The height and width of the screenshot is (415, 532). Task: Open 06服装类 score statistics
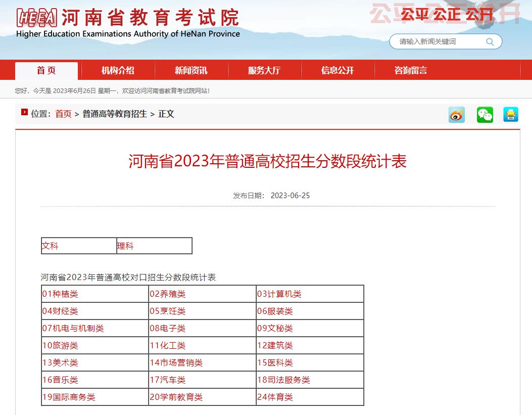(x=275, y=311)
